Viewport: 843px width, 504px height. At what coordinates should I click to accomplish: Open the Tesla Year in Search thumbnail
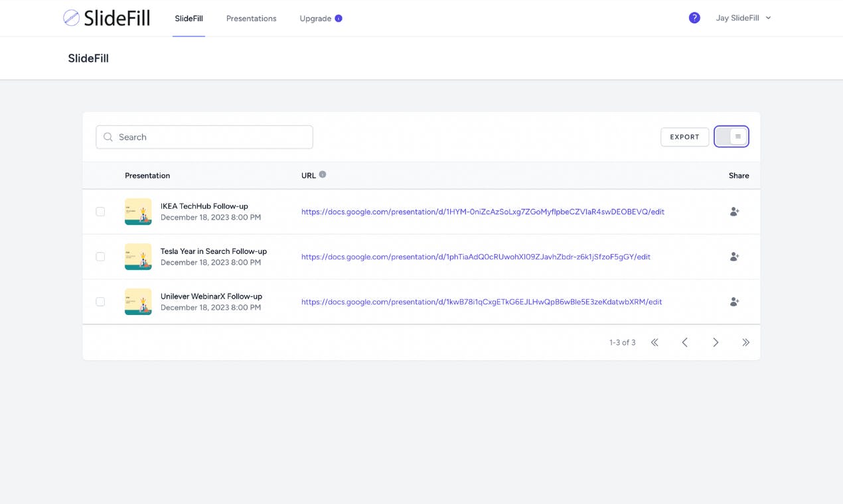pos(138,257)
